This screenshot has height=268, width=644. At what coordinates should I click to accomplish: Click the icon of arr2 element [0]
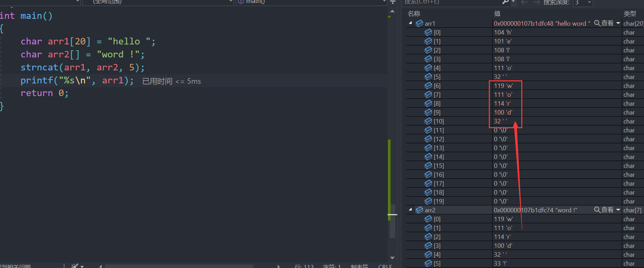click(428, 219)
